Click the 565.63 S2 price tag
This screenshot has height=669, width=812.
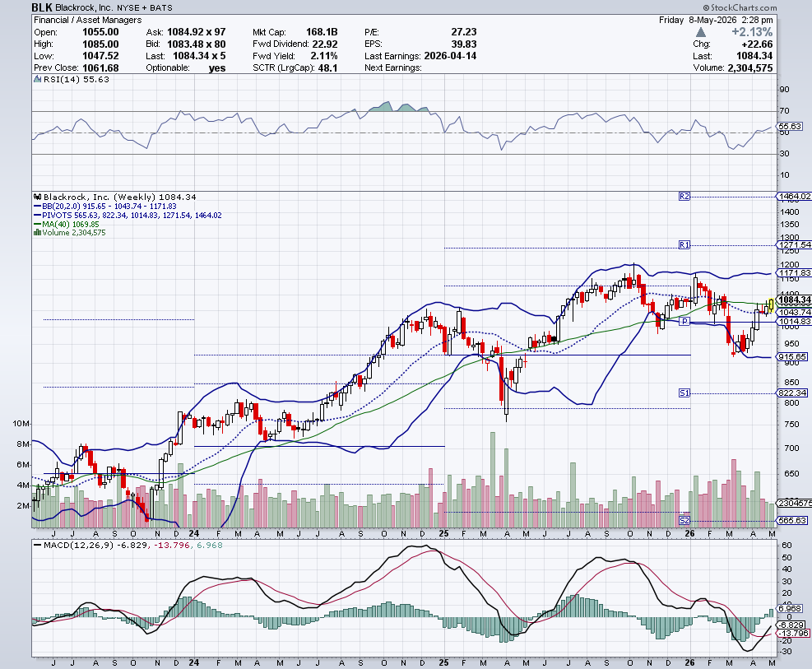point(793,520)
